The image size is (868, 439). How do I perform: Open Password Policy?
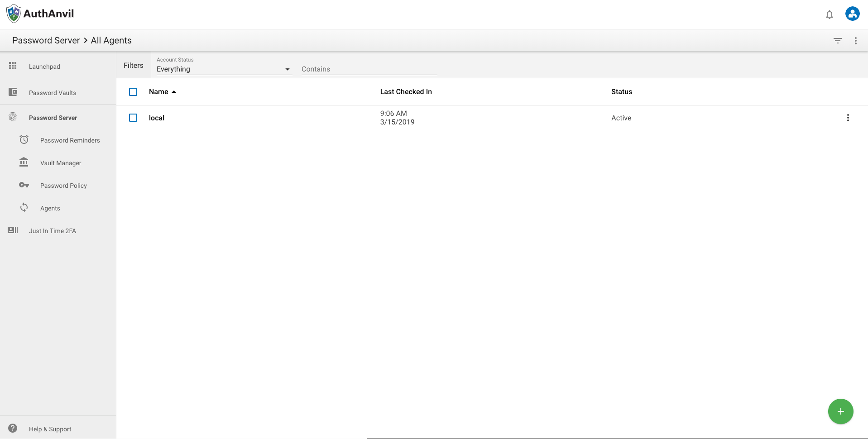click(63, 186)
